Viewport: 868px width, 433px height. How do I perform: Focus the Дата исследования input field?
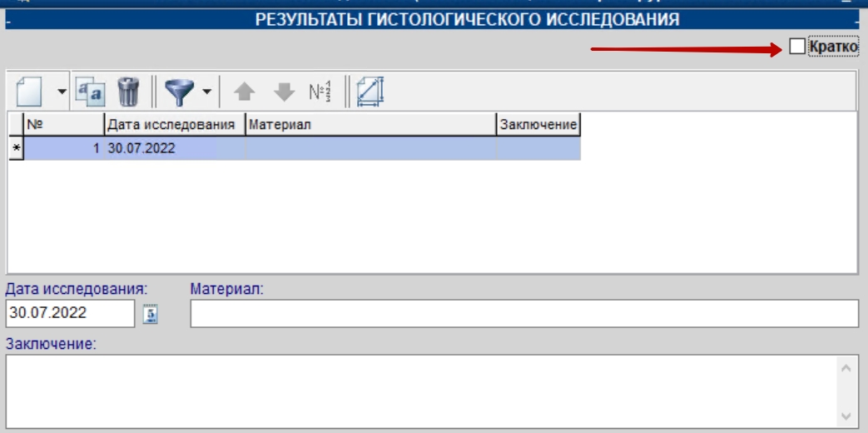70,313
